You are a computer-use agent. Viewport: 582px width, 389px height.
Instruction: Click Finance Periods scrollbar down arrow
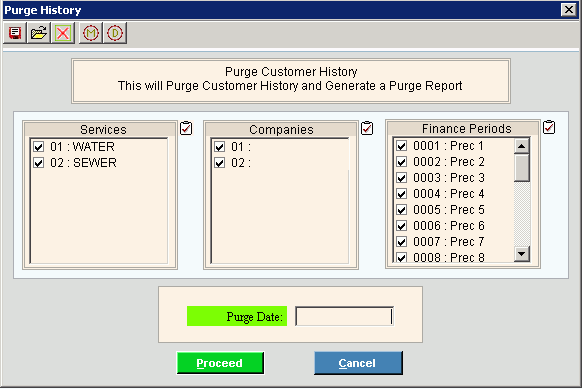(x=522, y=254)
